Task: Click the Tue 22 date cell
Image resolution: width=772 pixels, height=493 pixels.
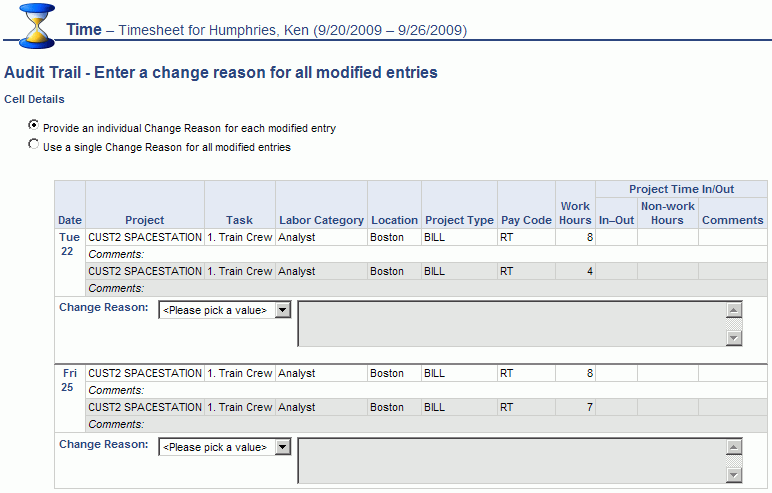Action: [70, 244]
